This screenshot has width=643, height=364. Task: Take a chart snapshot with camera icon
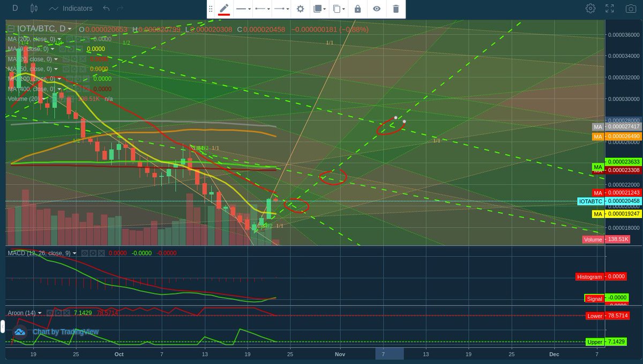pyautogui.click(x=631, y=9)
